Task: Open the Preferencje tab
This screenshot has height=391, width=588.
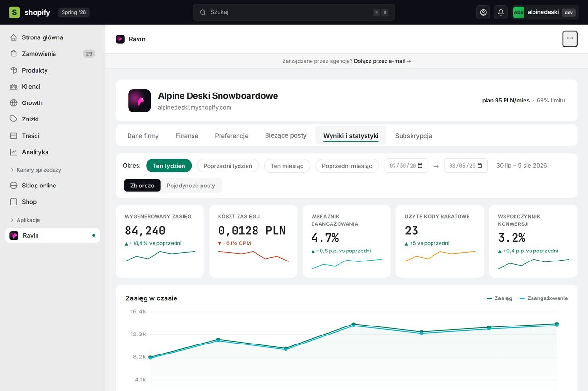Action: click(x=231, y=136)
